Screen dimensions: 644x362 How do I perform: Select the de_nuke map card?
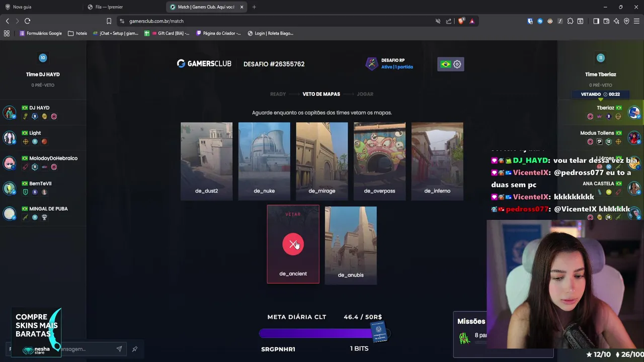click(264, 161)
